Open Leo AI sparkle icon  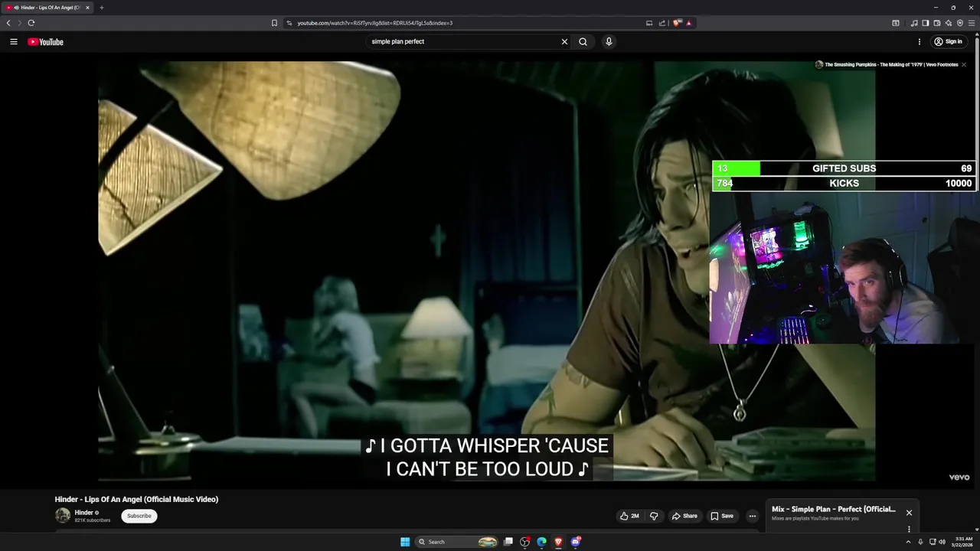point(948,23)
